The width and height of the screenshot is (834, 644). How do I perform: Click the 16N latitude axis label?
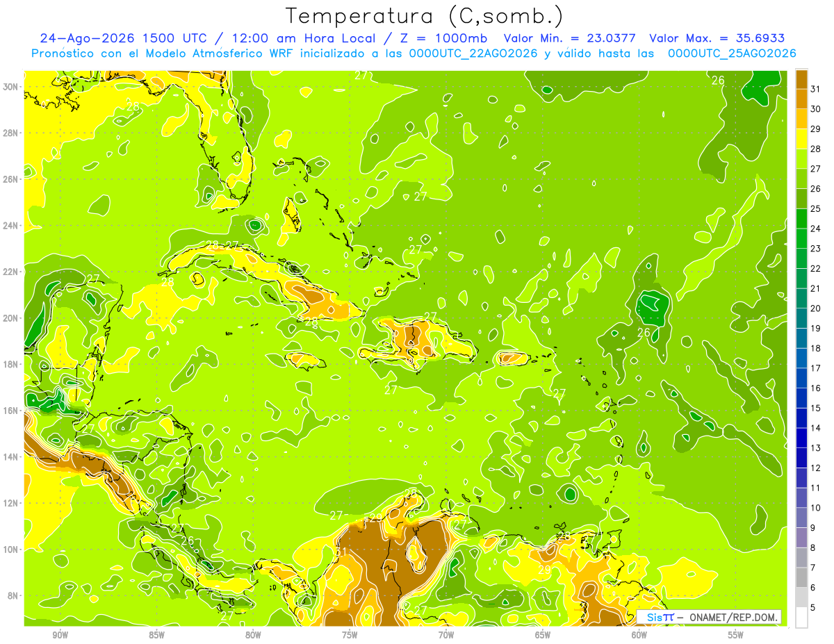point(11,410)
